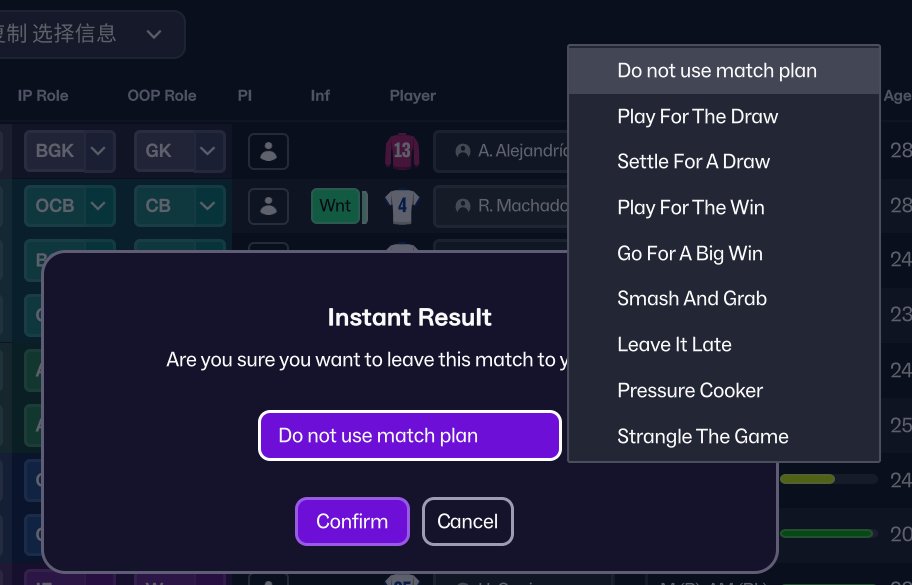The image size is (912, 585).
Task: Click the maroon number 13 goalkeeper shirt icon
Action: [399, 151]
